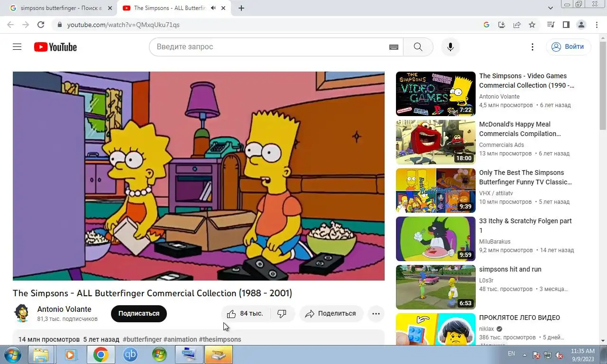Screen dimensions: 607x364
Task: Click the 'MiluBarakus' channel name
Action: [495, 242]
